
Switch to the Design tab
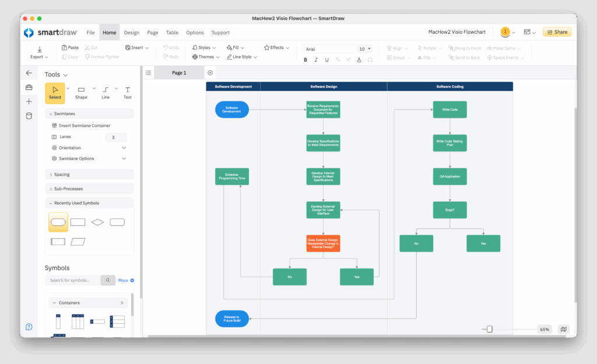(131, 33)
